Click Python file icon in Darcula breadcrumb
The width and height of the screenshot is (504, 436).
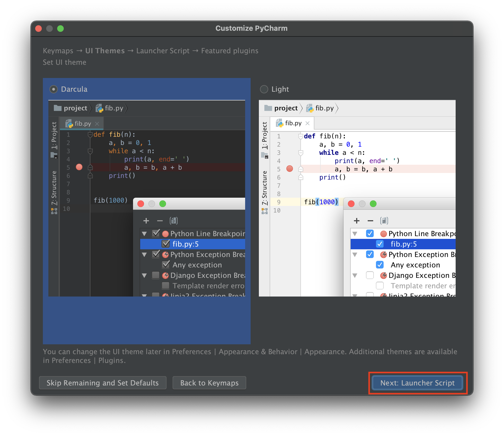click(99, 108)
